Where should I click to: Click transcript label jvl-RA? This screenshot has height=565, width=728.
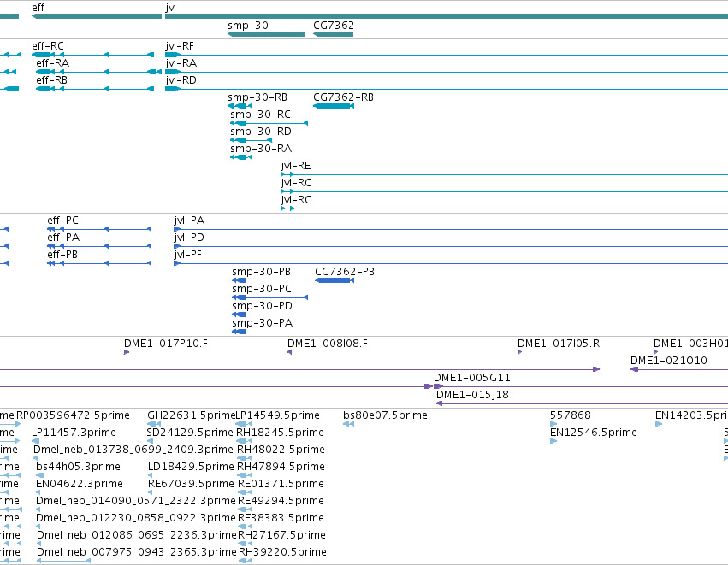[x=181, y=63]
